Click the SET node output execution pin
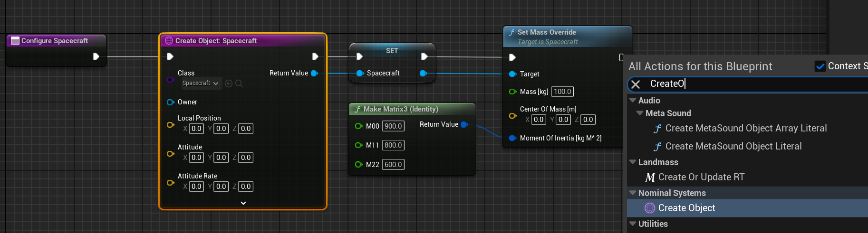868x233 pixels. pyautogui.click(x=424, y=56)
